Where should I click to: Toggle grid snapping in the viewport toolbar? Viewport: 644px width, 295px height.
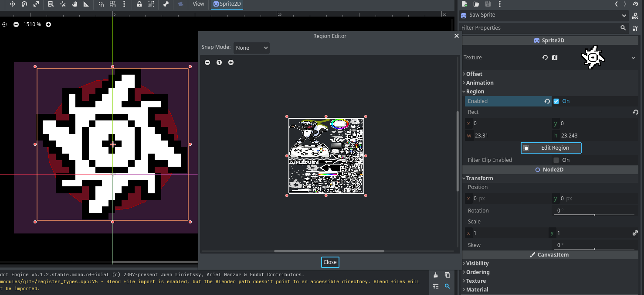tap(113, 4)
